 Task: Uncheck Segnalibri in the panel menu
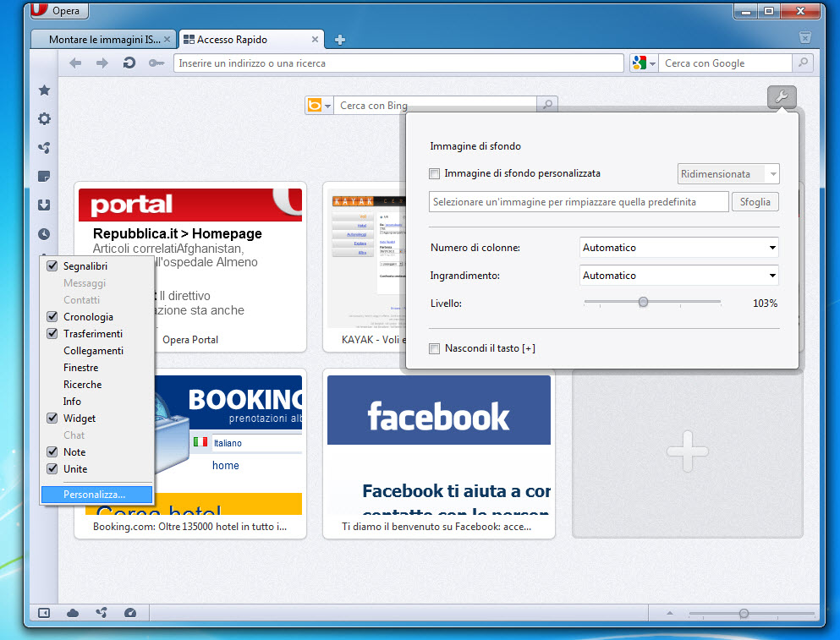click(x=52, y=266)
